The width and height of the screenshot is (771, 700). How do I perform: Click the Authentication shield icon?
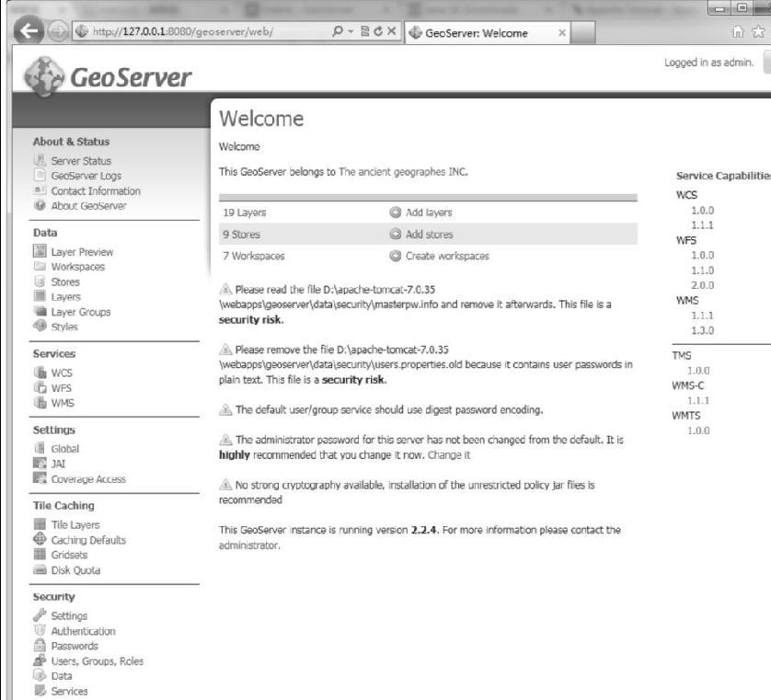(40, 630)
